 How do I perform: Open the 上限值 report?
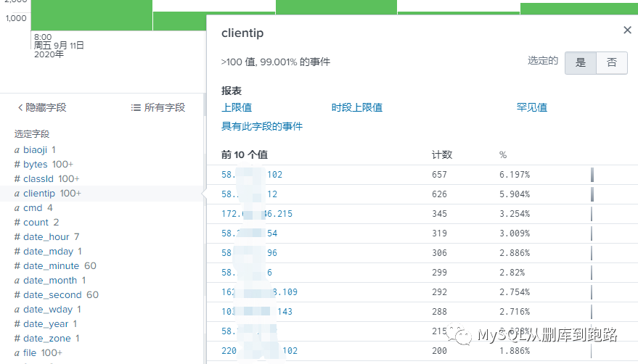coord(237,107)
